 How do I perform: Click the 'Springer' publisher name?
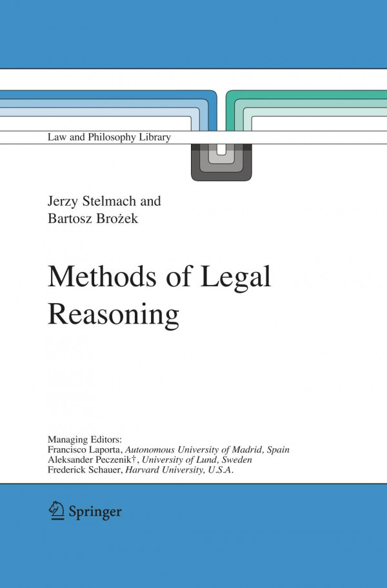(x=95, y=513)
